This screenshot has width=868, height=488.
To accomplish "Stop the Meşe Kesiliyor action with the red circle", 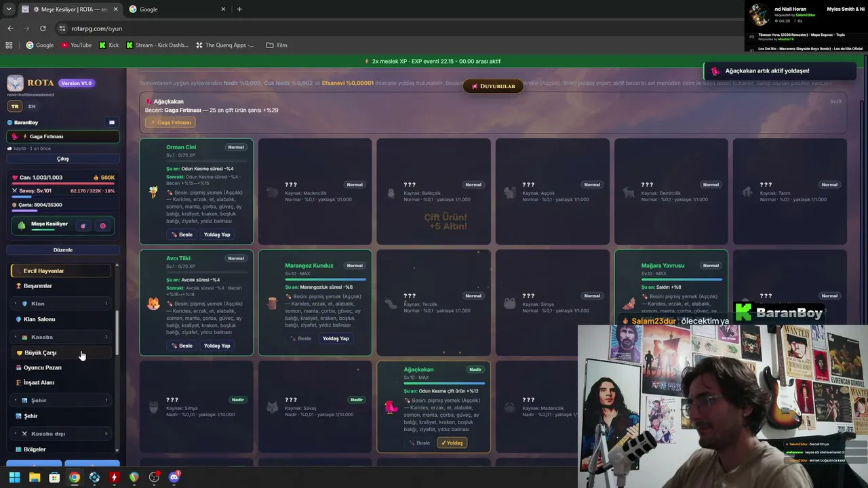I will click(103, 226).
